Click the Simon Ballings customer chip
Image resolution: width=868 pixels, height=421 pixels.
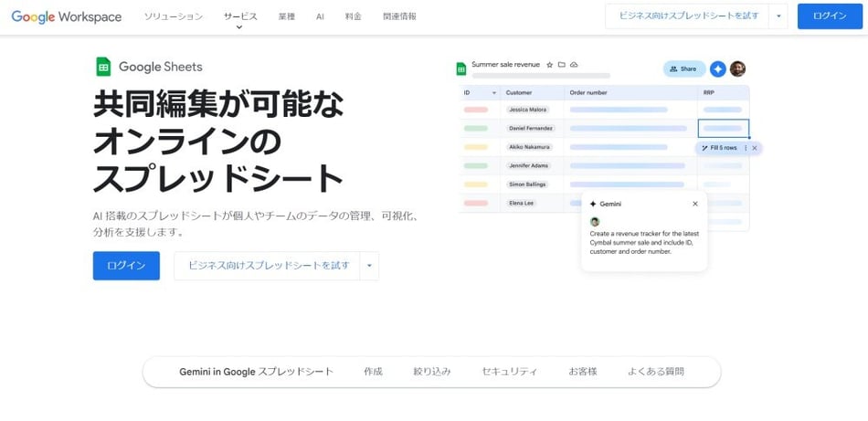527,184
